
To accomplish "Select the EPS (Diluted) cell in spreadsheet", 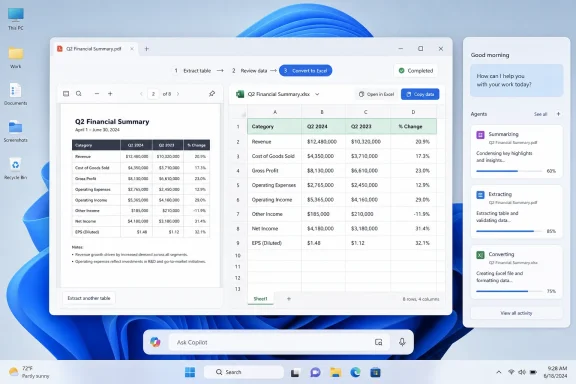I will (x=274, y=243).
